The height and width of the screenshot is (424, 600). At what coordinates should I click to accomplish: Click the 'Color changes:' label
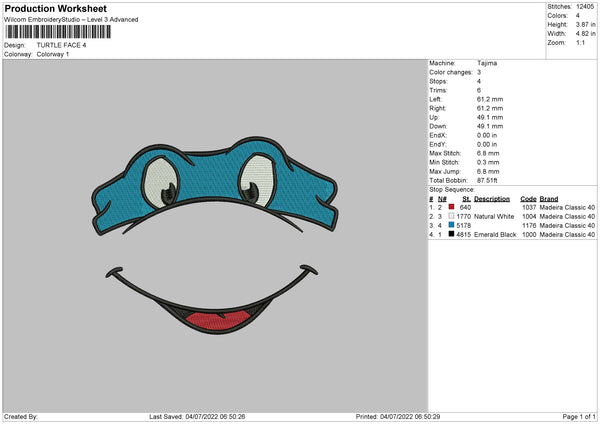click(451, 72)
